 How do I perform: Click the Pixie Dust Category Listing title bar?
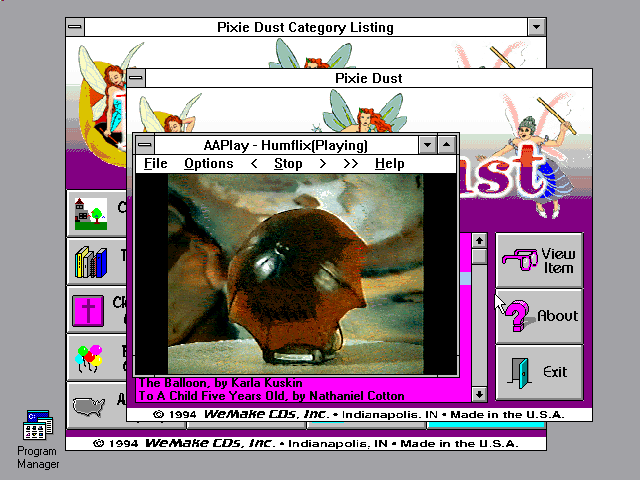(305, 27)
